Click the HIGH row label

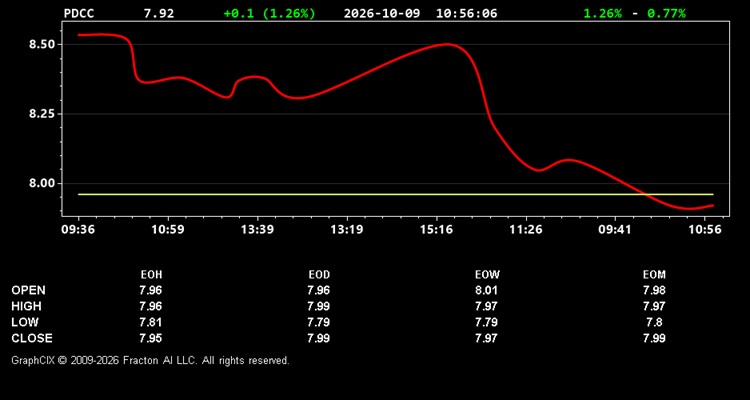pyautogui.click(x=26, y=306)
